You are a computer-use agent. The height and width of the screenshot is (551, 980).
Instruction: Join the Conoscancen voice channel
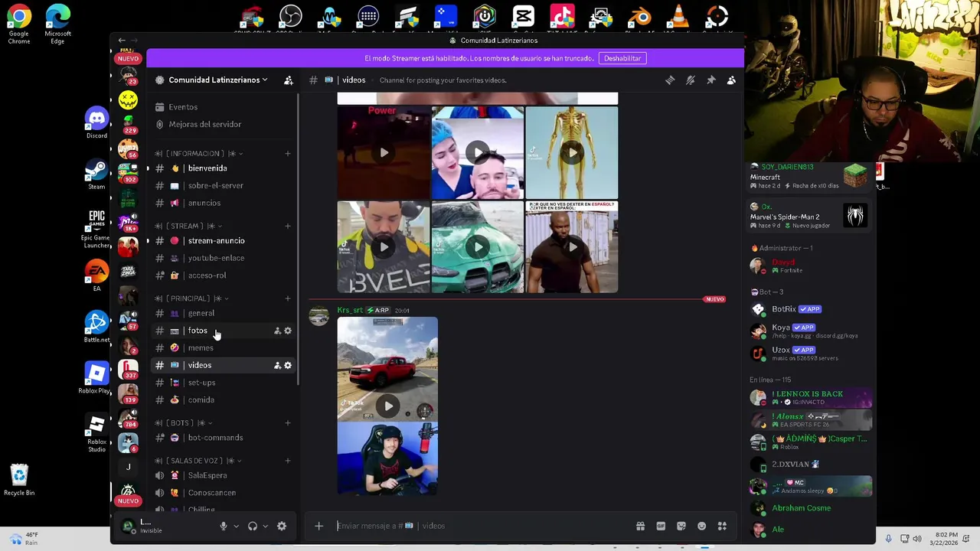(x=222, y=493)
